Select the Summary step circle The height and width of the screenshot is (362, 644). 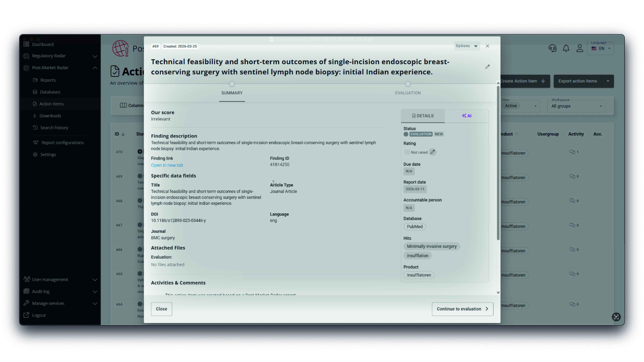[232, 84]
